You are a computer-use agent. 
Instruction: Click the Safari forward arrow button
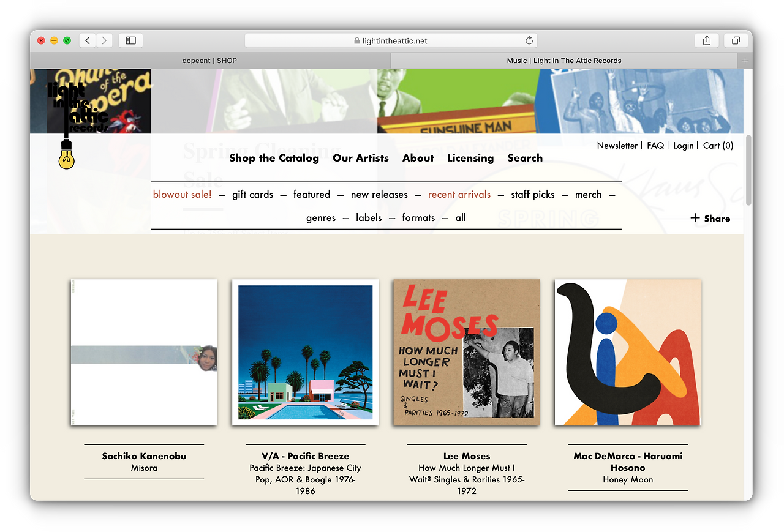click(104, 40)
